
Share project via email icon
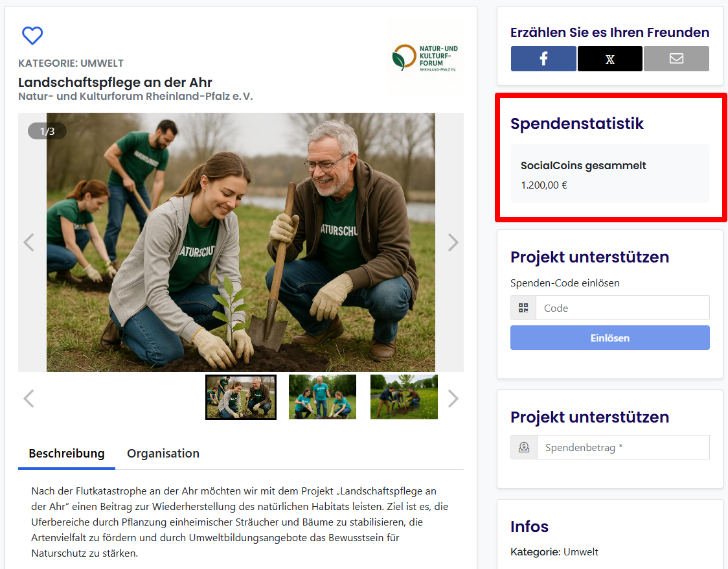click(676, 59)
